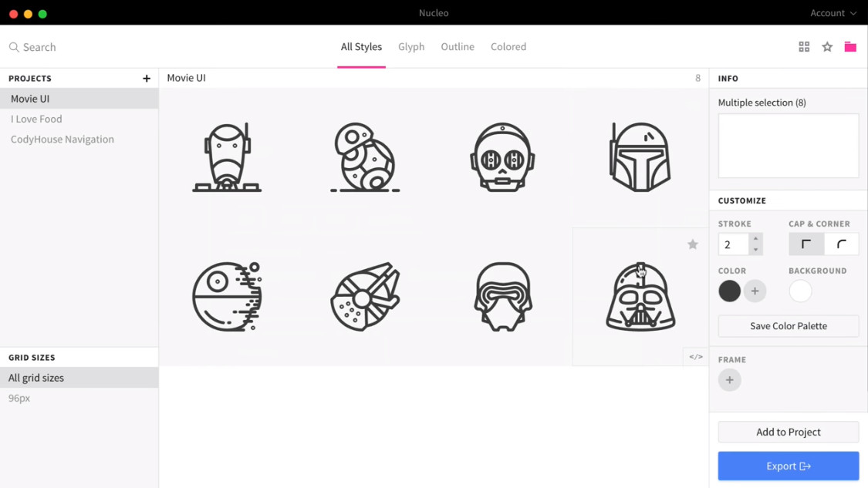Click the stroke width value field
This screenshot has width=868, height=488.
point(734,244)
